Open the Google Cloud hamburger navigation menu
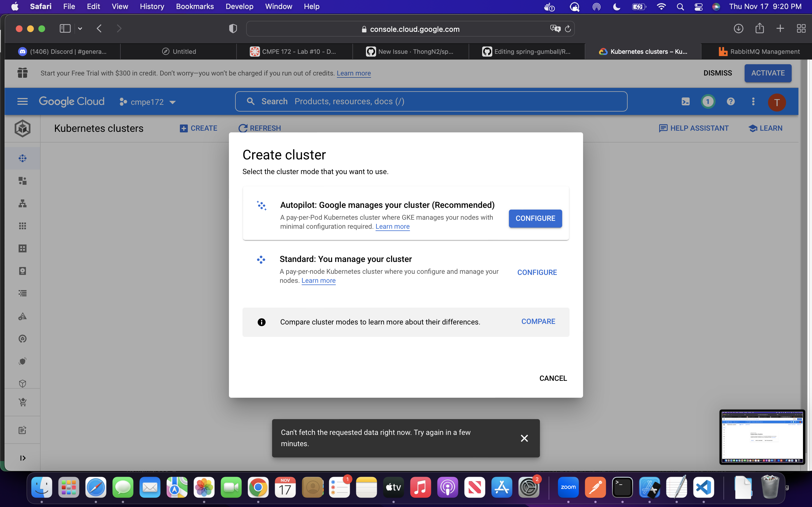812x507 pixels. point(23,101)
